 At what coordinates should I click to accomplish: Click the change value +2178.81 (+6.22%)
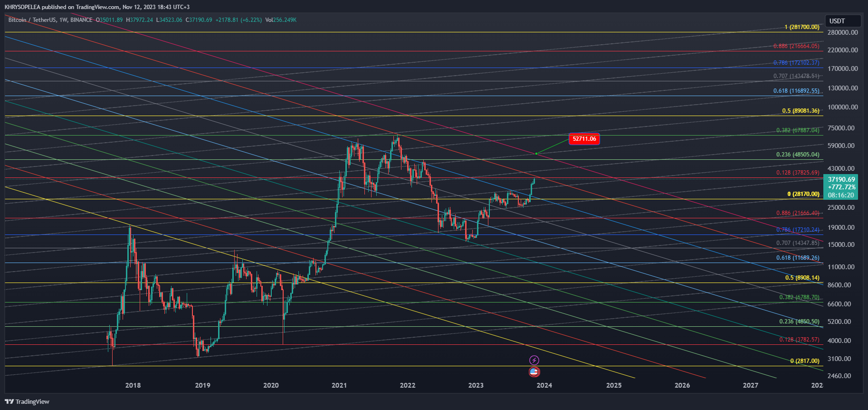238,20
